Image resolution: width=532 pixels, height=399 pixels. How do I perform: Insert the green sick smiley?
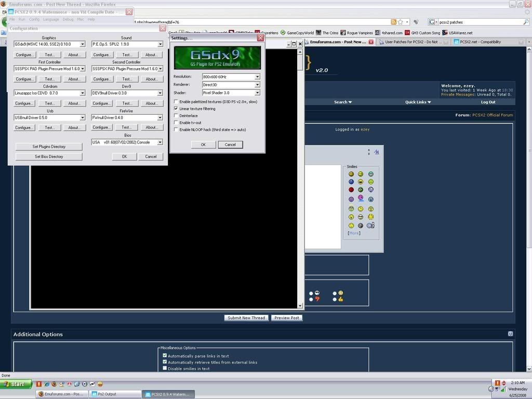(361, 190)
